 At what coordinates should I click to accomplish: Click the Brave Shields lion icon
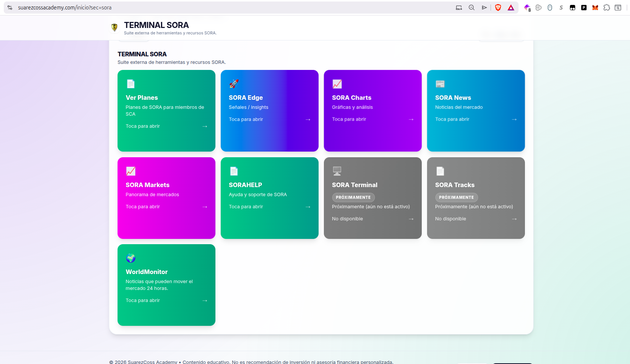click(x=498, y=8)
